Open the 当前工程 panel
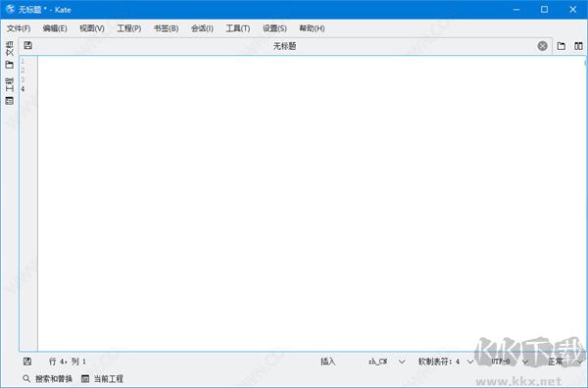This screenshot has width=588, height=388. pos(102,378)
